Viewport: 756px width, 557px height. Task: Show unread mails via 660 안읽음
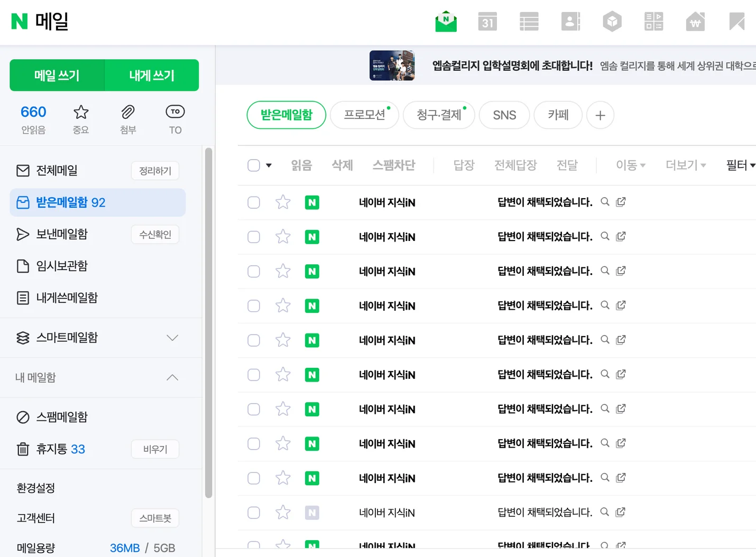33,119
